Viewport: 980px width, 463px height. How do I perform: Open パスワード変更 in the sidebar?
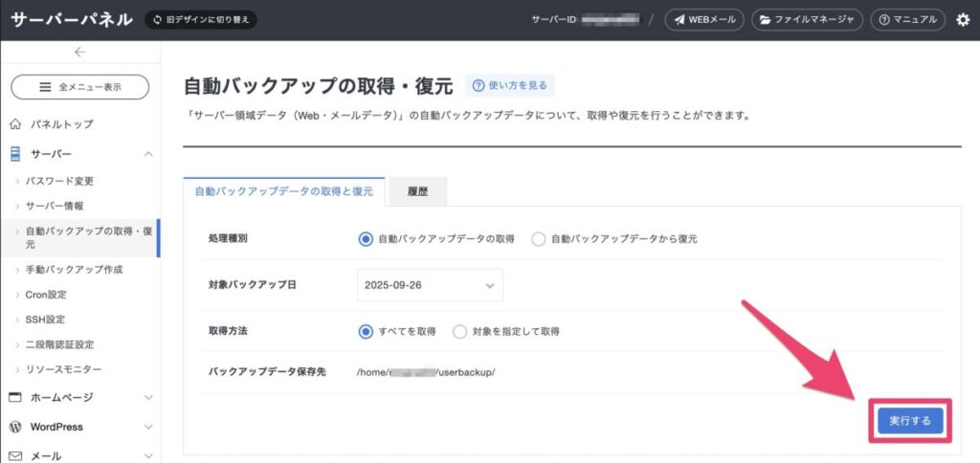59,181
